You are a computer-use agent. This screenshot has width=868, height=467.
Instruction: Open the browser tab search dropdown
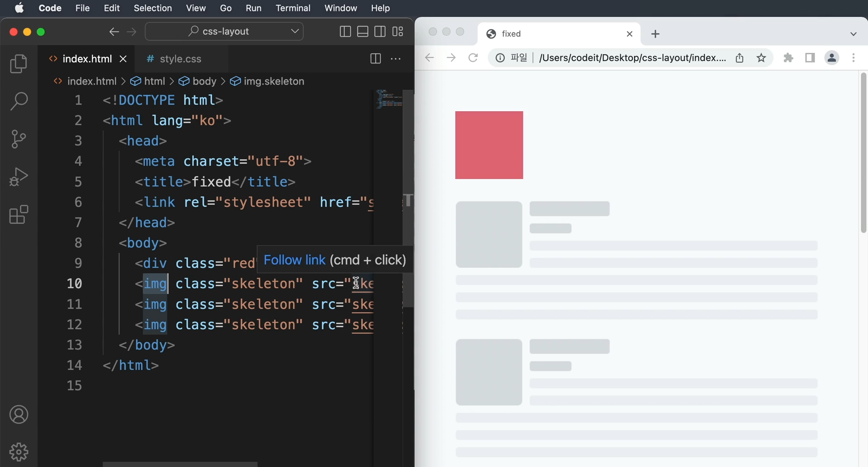pyautogui.click(x=854, y=34)
